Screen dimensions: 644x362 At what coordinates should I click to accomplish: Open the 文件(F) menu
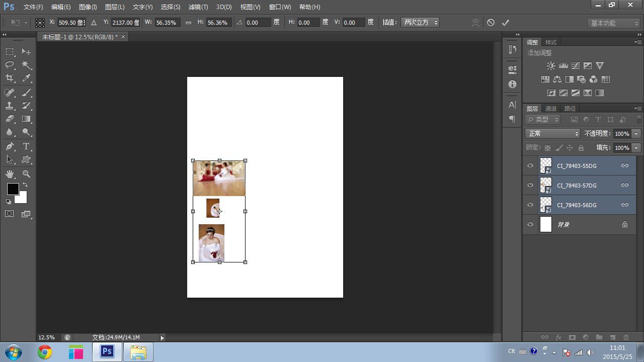pyautogui.click(x=33, y=7)
